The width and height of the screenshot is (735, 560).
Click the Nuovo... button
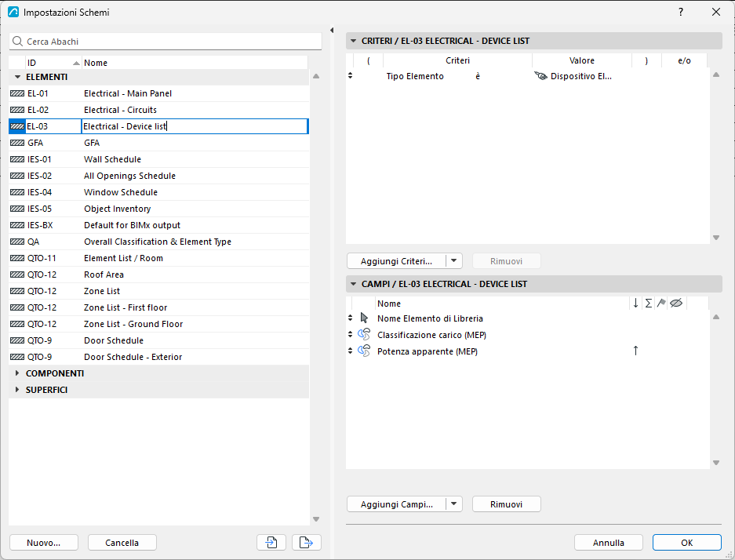click(44, 543)
